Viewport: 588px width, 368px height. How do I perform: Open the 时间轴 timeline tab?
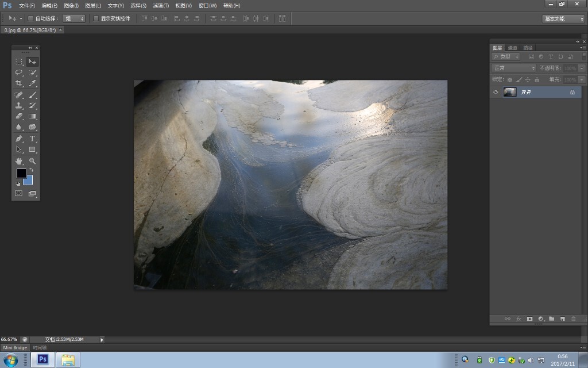coord(40,348)
